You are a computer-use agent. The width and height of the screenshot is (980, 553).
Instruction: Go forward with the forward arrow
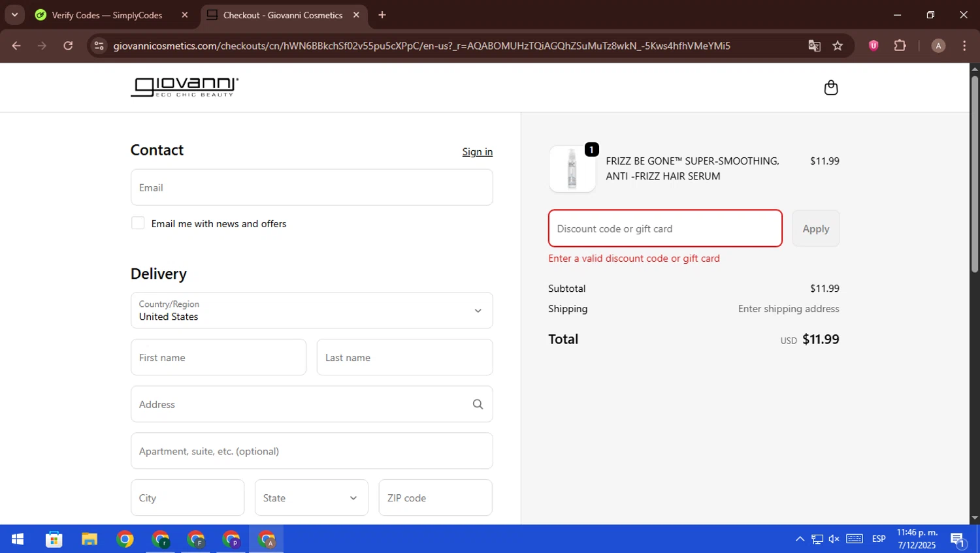point(42,46)
